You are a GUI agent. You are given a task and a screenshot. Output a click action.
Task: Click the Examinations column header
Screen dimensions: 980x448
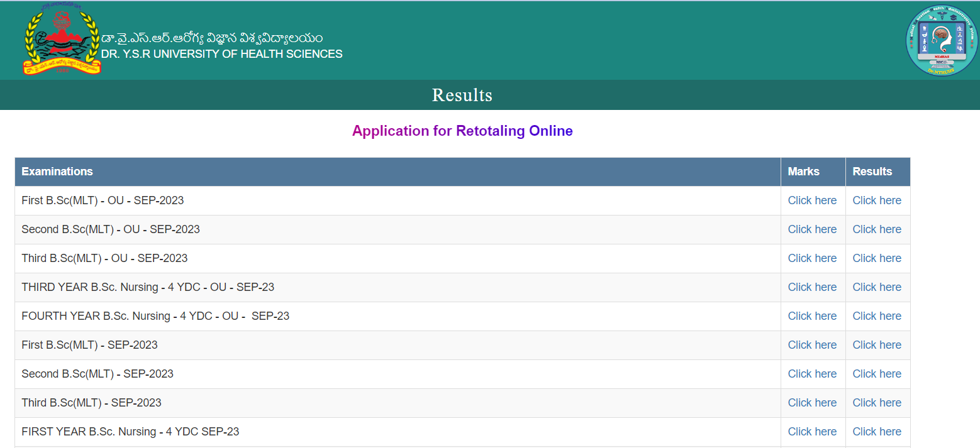(398, 172)
